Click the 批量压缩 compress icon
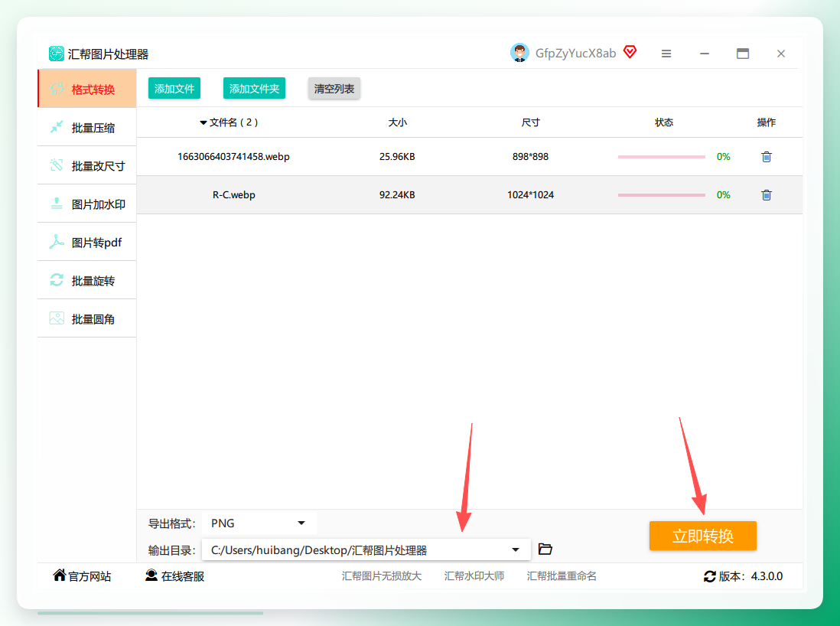Viewport: 840px width, 626px height. tap(57, 127)
